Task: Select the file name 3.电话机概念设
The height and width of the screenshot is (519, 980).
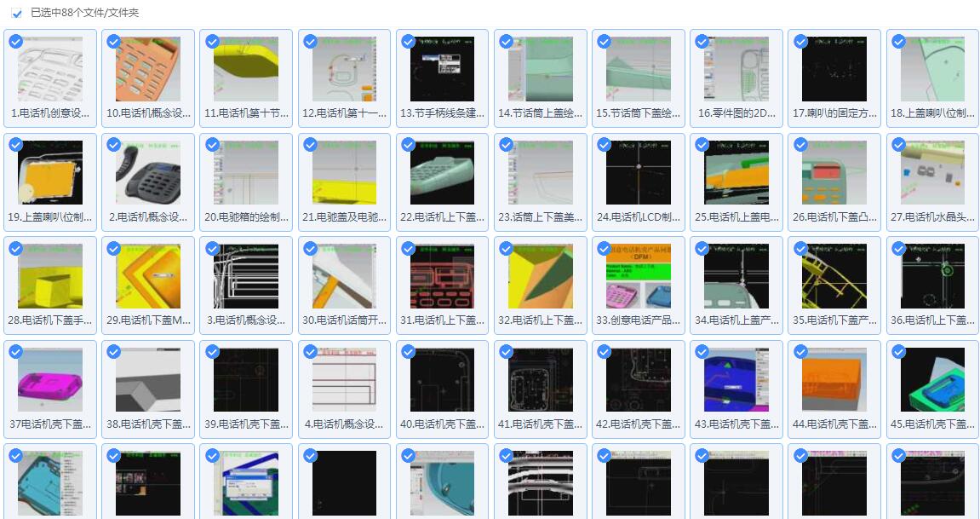Action: tap(246, 320)
